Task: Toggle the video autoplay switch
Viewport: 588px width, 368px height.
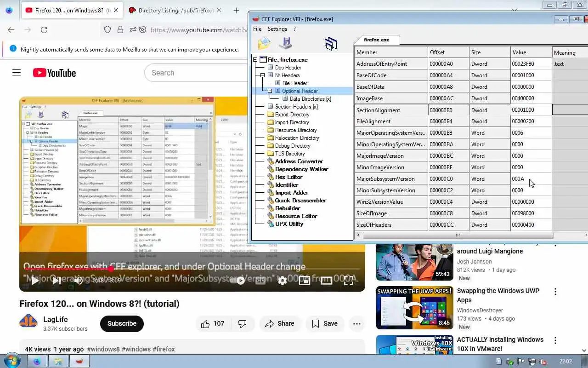Action: pos(238,280)
